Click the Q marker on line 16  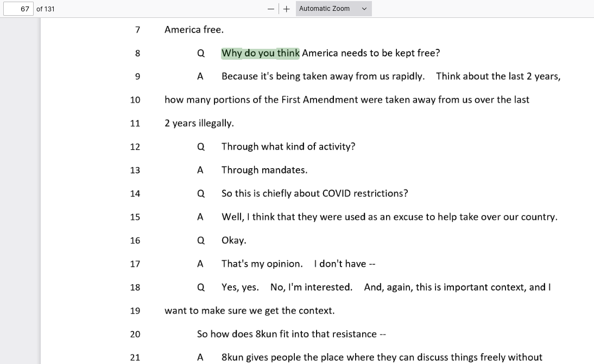click(201, 241)
